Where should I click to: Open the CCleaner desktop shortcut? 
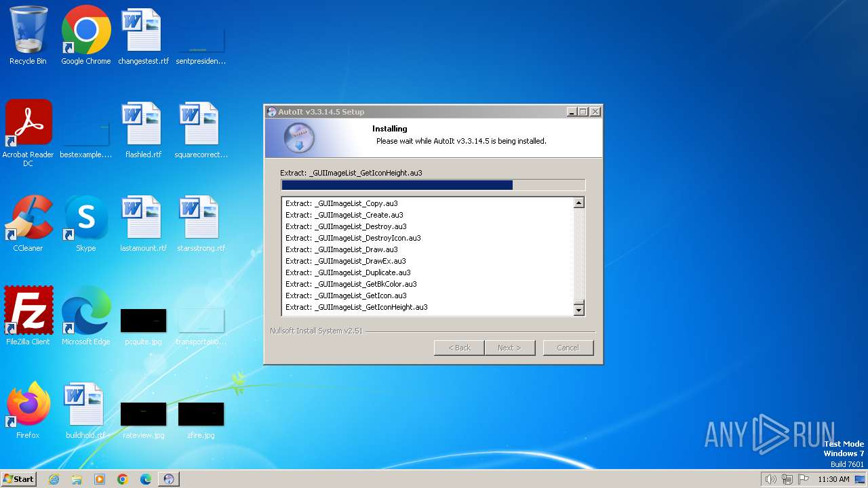coord(28,222)
